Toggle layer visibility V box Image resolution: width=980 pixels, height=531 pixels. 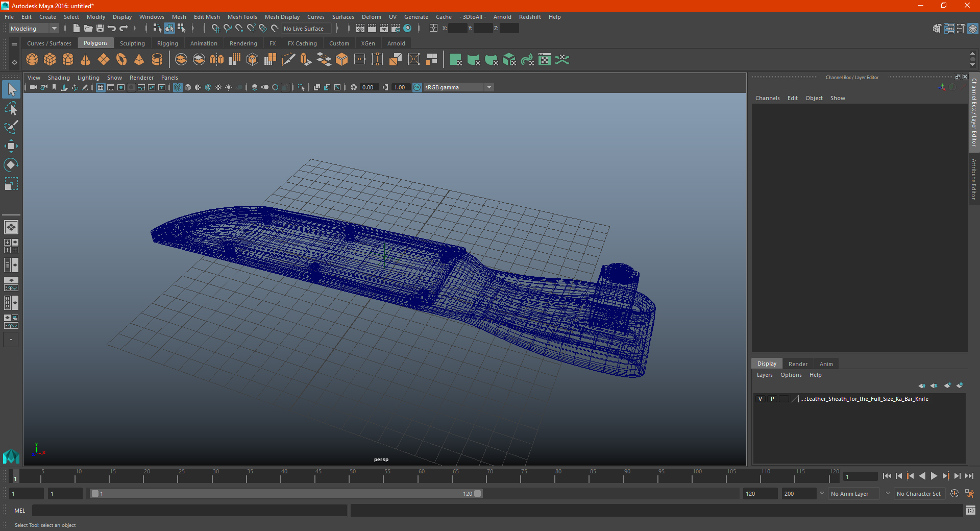pos(760,399)
